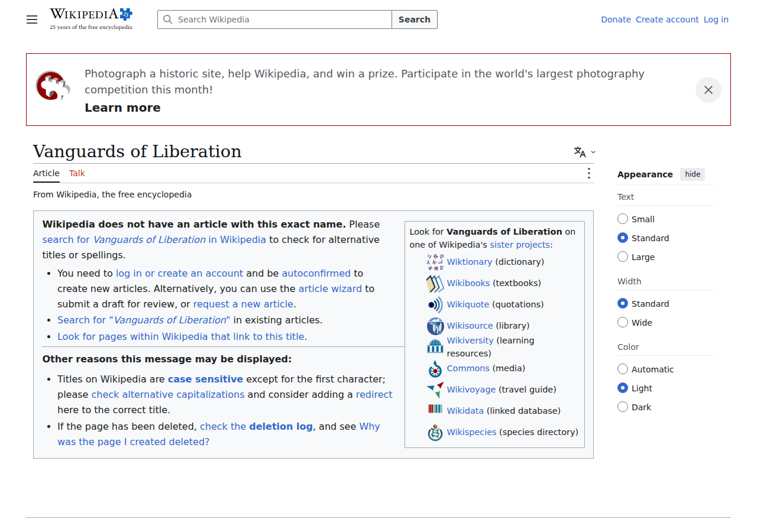
Task: Click the Wikiquote text link
Action: pyautogui.click(x=468, y=304)
